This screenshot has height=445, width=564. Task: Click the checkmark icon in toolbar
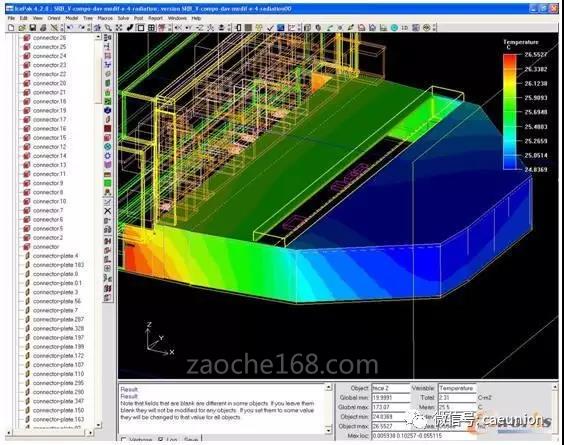(x=270, y=27)
